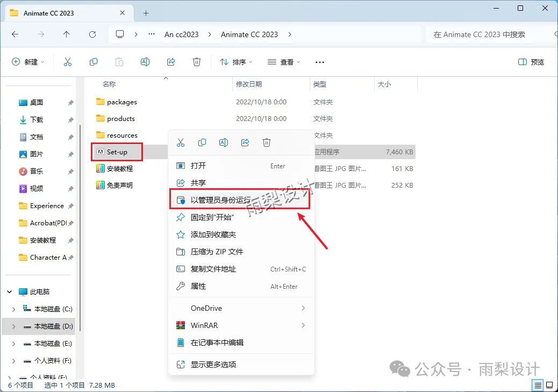Click the Delete icon in the context menu
Viewport: 558px width, 392px height.
coord(267,143)
